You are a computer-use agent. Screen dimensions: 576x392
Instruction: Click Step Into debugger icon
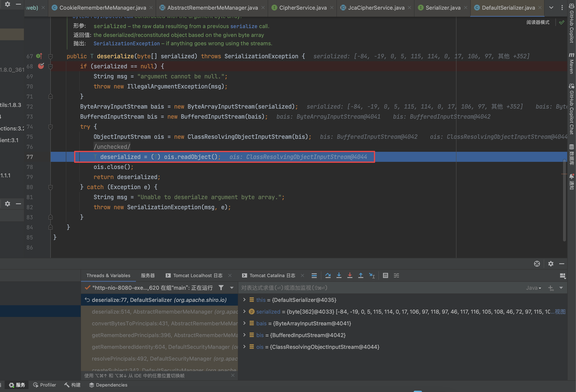tap(339, 275)
